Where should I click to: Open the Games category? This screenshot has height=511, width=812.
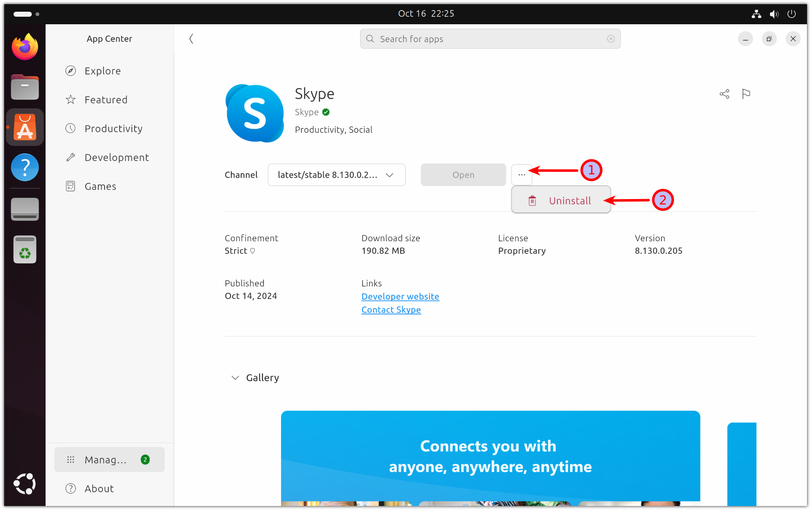click(x=110, y=187)
